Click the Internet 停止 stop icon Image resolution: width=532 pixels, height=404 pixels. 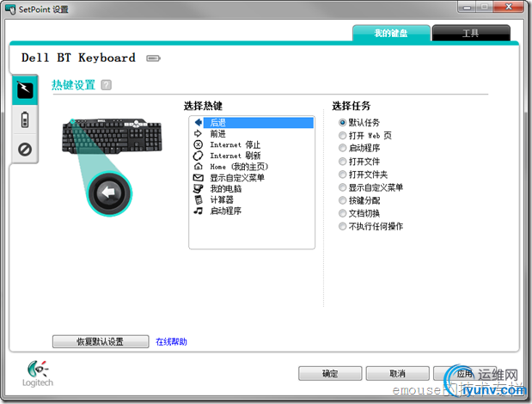point(199,144)
